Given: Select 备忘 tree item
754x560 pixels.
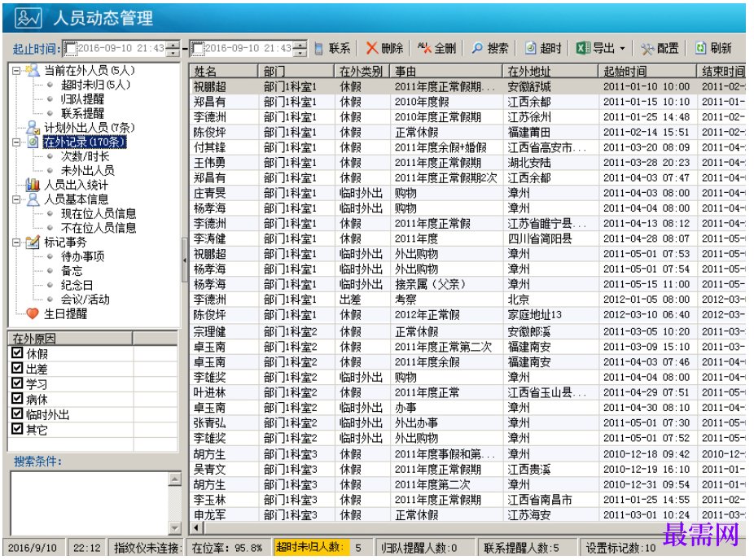Looking at the screenshot, I should coord(72,270).
